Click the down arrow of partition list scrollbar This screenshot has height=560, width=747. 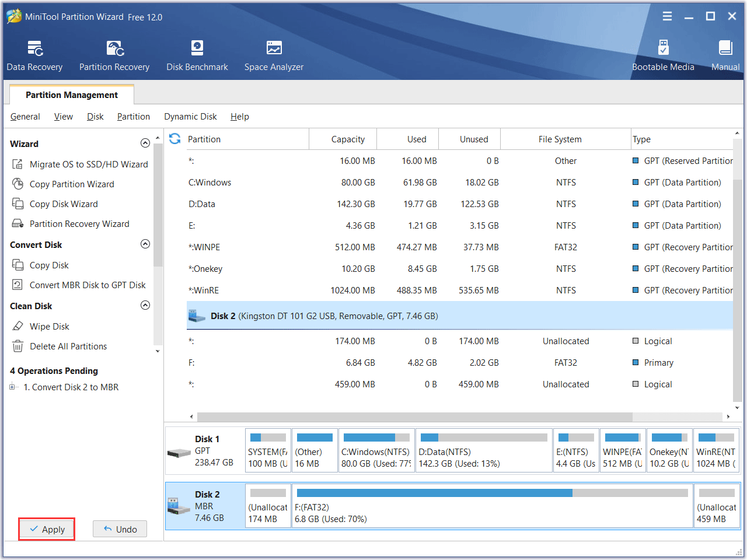[x=738, y=408]
